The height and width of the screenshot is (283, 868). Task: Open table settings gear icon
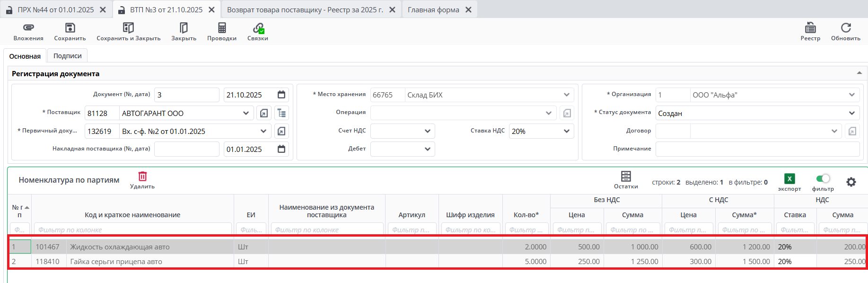point(851,182)
